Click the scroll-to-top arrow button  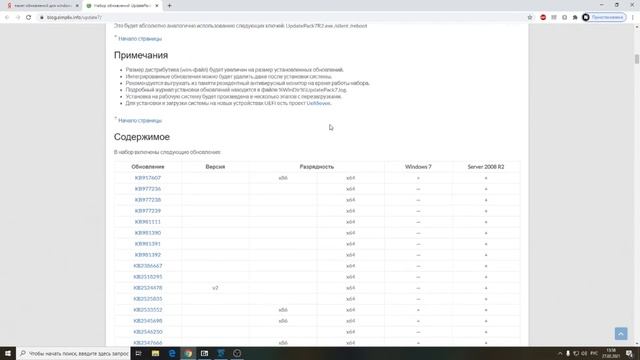(621, 333)
